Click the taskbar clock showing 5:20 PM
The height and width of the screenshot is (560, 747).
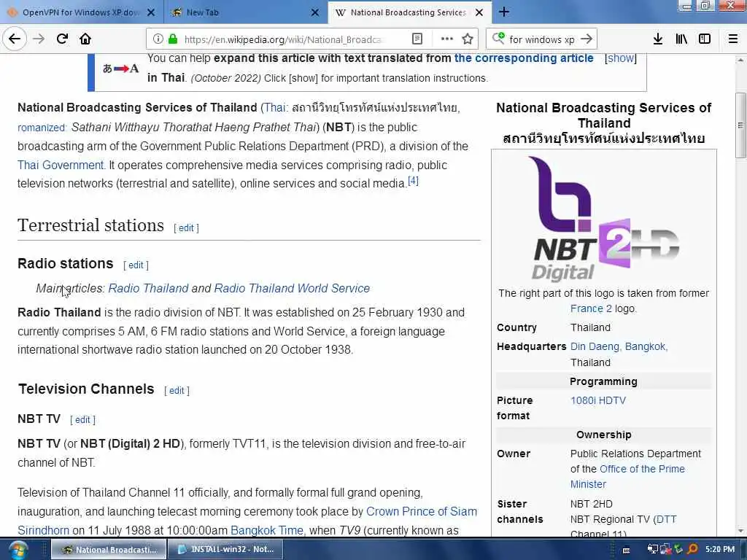pos(720,550)
